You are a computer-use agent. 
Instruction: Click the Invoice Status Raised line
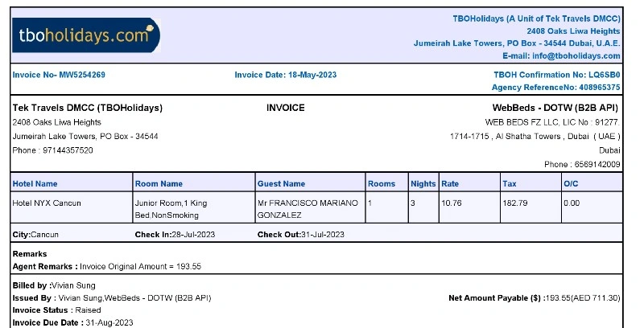click(56, 310)
